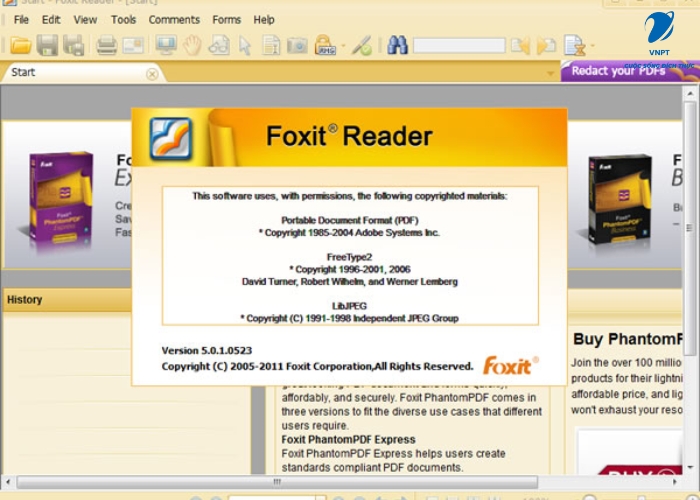Click the orange Foxit logo in dialog
Viewport: 700px width, 500px height.
[x=511, y=365]
